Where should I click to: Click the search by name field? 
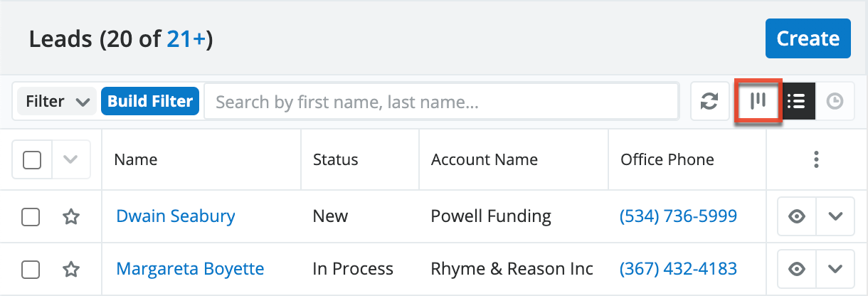pos(441,102)
